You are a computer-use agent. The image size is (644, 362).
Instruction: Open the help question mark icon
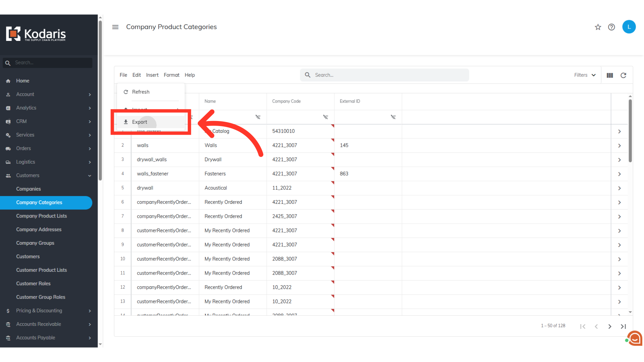point(611,27)
